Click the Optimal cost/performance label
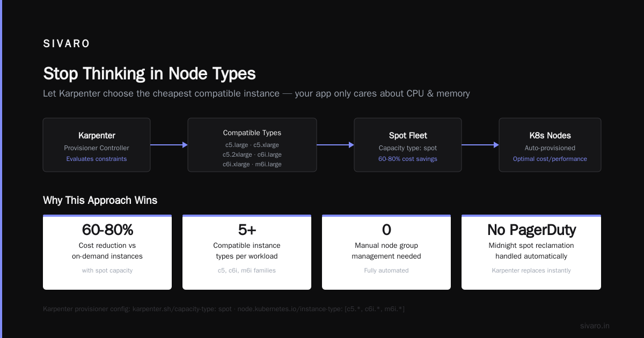 point(550,159)
